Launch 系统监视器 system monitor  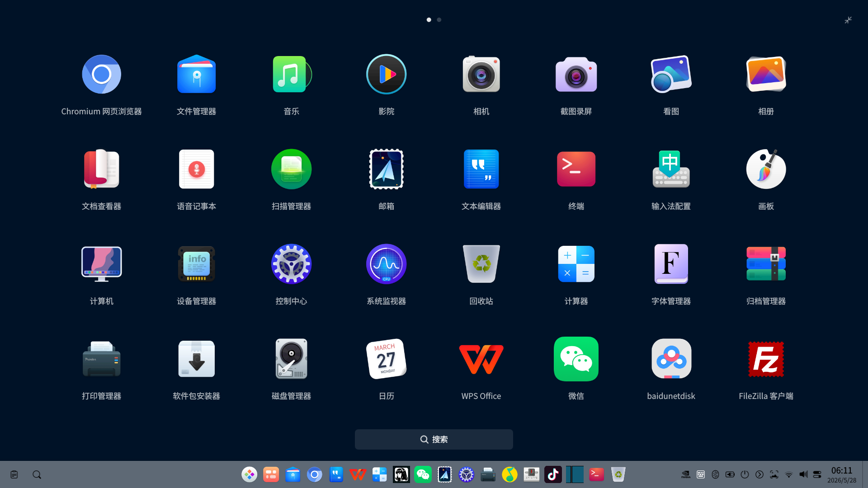pyautogui.click(x=387, y=264)
